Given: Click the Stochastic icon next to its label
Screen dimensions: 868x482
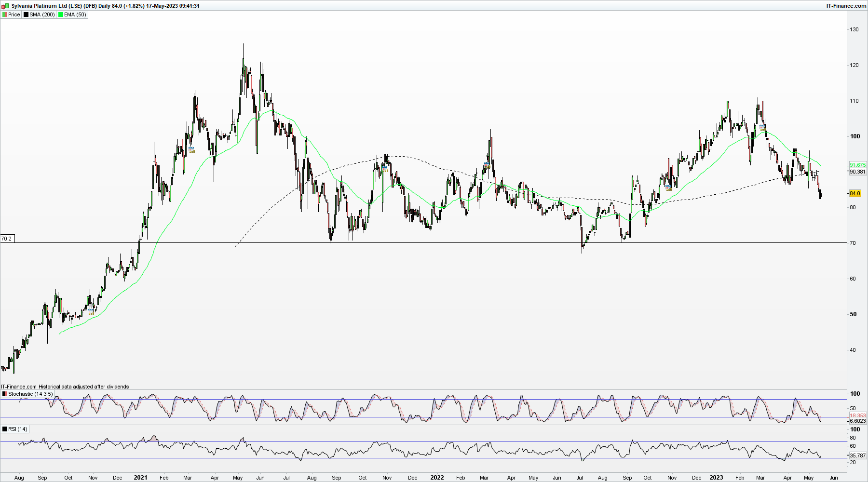Looking at the screenshot, I should coord(5,394).
